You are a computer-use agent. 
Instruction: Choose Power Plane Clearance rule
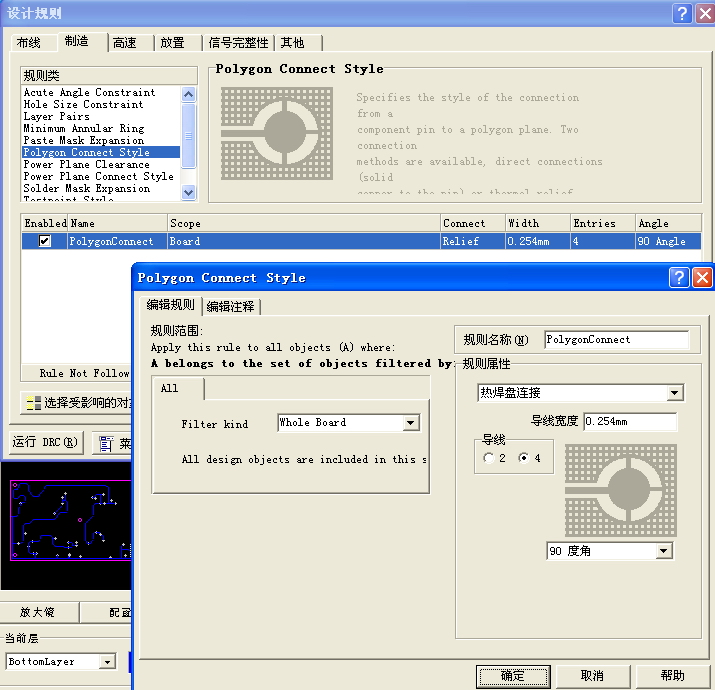(x=87, y=164)
